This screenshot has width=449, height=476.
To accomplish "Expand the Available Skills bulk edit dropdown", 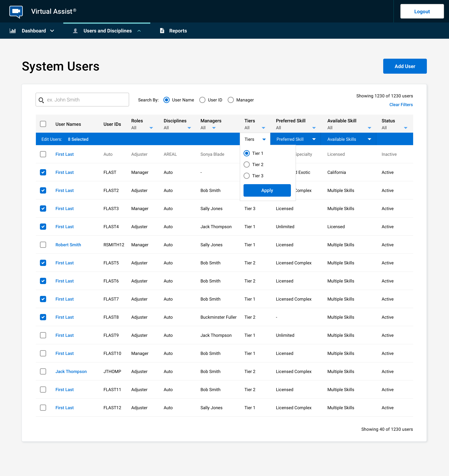I will 348,139.
